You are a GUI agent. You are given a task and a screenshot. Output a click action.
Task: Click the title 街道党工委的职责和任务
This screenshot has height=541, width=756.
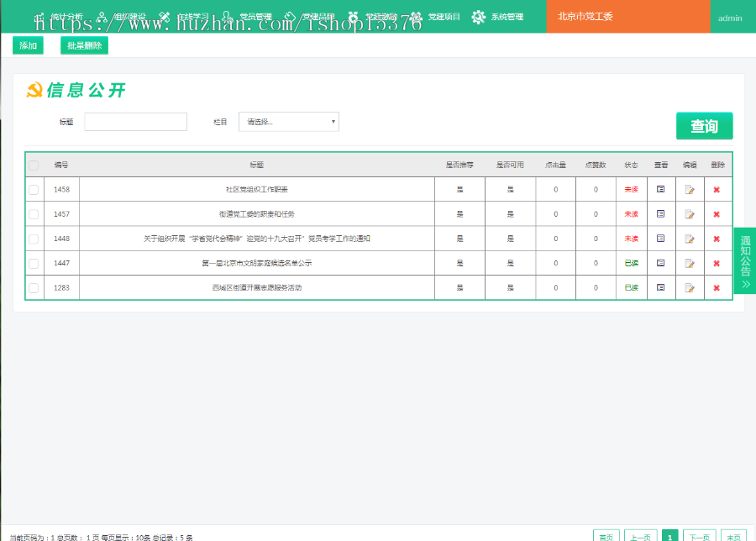[256, 214]
